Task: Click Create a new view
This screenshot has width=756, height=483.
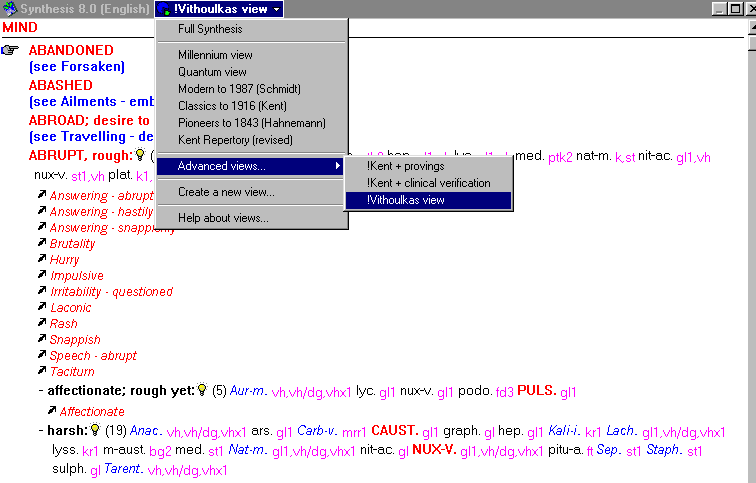Action: click(251, 192)
